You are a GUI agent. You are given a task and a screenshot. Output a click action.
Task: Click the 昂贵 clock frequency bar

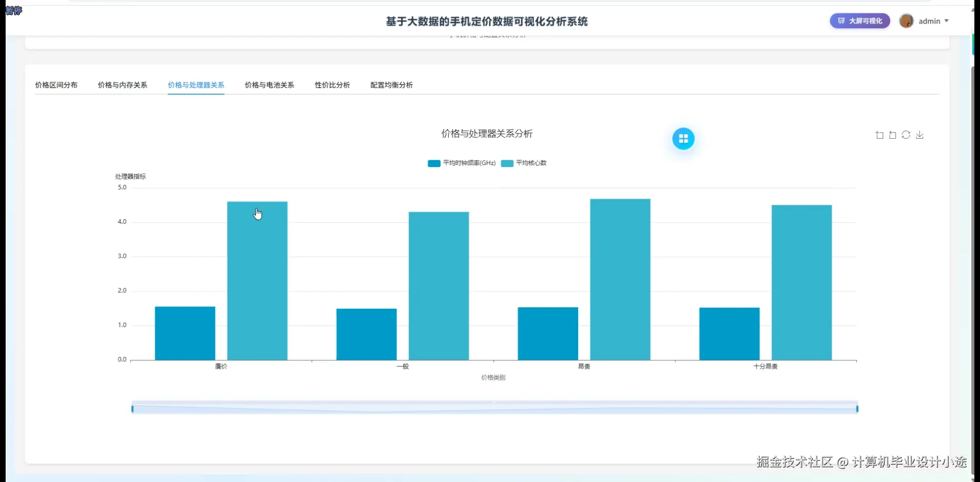pyautogui.click(x=548, y=334)
